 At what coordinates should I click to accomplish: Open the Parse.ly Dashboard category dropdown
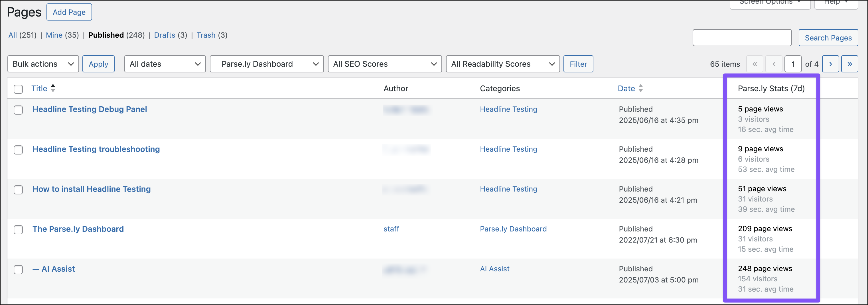[x=267, y=64]
